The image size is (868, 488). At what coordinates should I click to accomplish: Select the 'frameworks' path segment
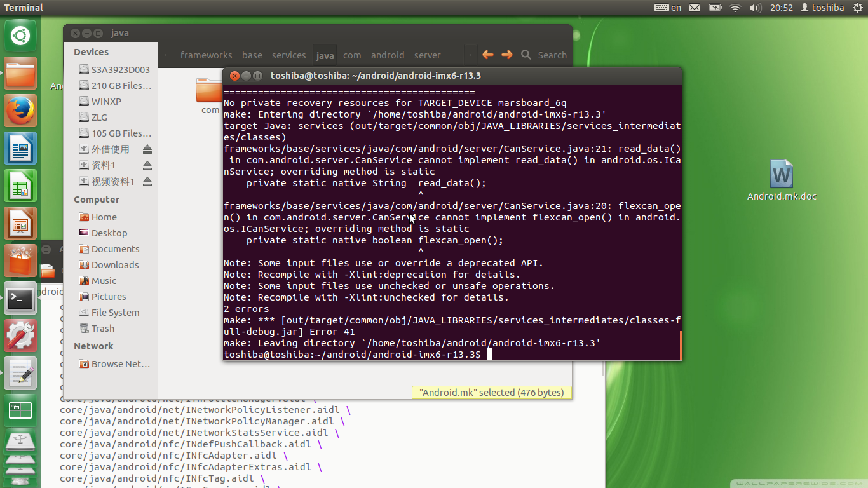tap(206, 55)
